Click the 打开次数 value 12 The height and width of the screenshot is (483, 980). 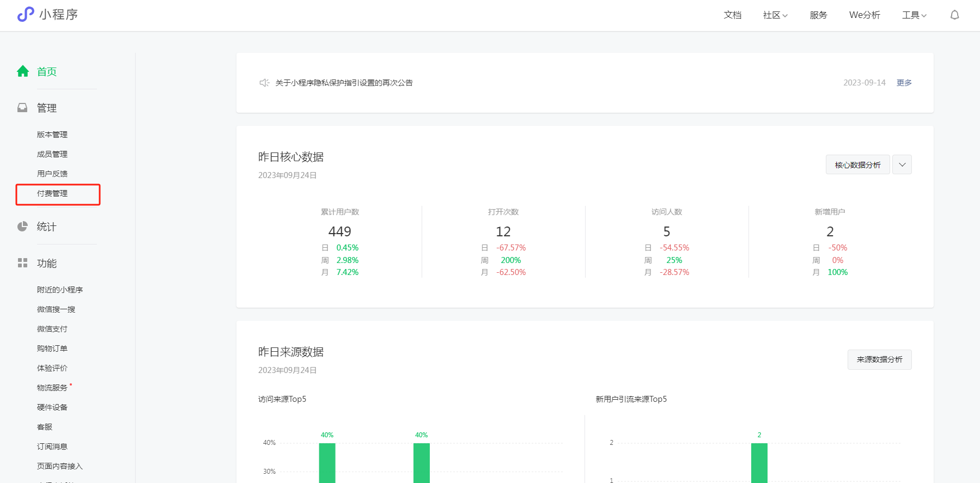coord(503,231)
